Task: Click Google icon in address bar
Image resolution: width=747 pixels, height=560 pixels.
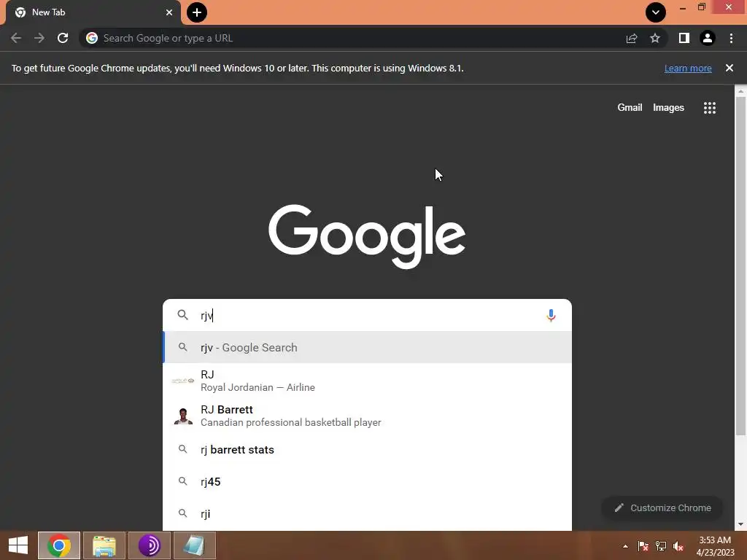Action: click(x=92, y=38)
